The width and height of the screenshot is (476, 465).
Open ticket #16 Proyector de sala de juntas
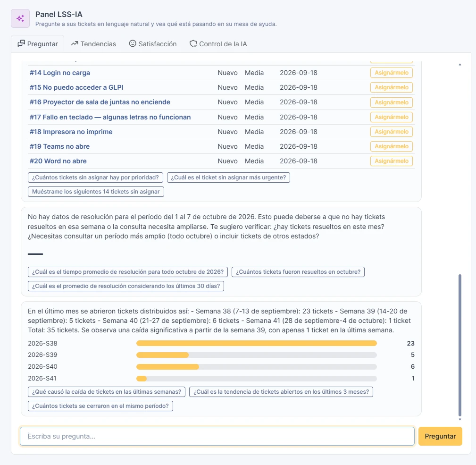point(100,102)
